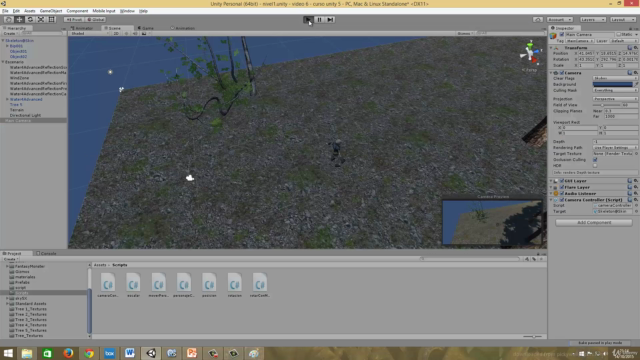Expand the Standard Assets folder
The height and width of the screenshot is (360, 640).
(x=7, y=304)
